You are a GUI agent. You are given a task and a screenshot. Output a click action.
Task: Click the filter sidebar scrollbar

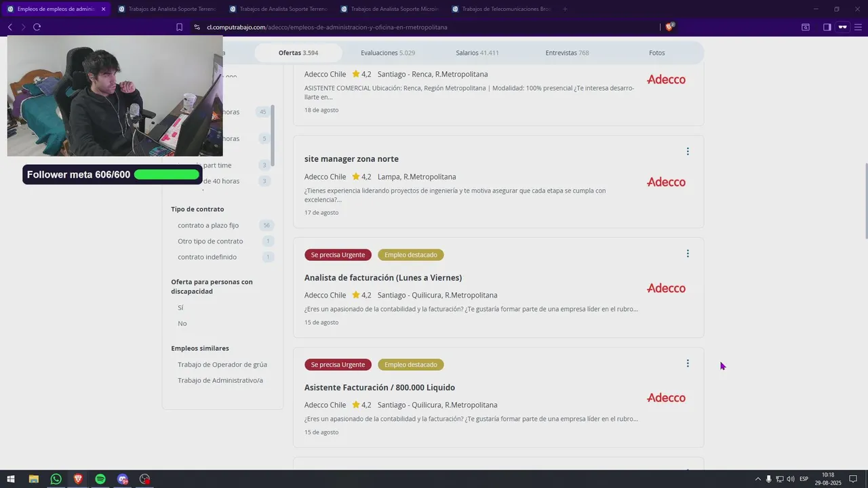273,136
